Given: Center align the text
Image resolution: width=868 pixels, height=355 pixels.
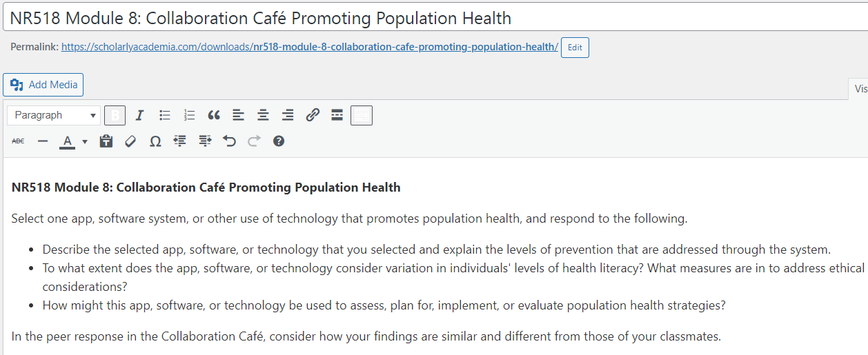Looking at the screenshot, I should pyautogui.click(x=264, y=115).
